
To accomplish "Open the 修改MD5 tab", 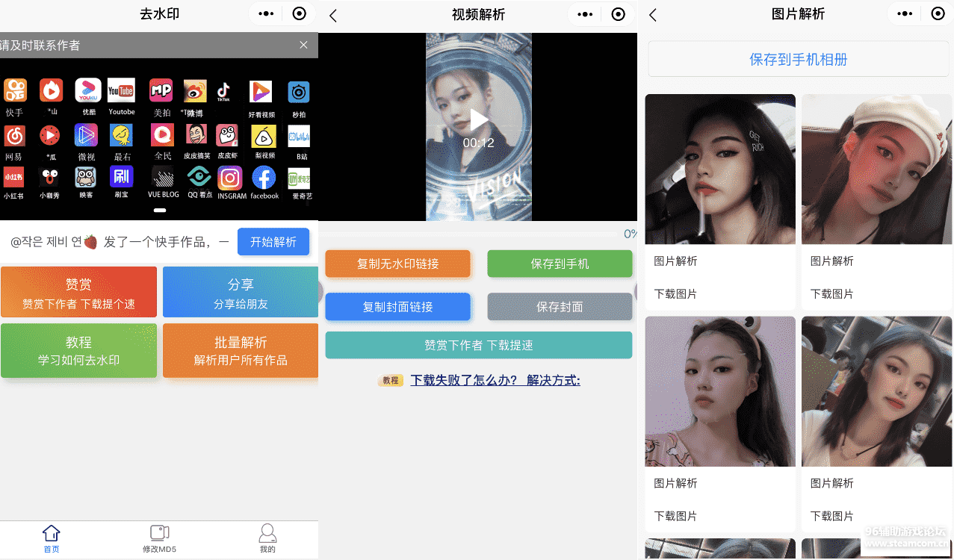I will tap(159, 538).
